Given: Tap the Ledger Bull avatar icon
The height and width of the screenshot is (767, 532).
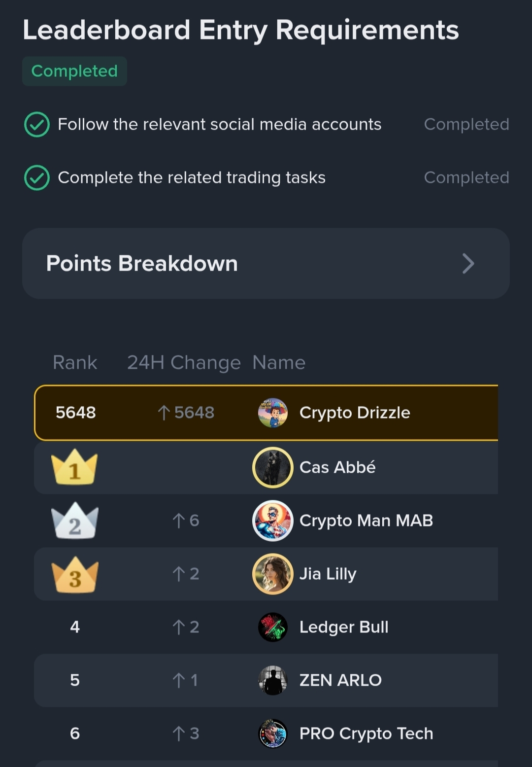Looking at the screenshot, I should coord(272,627).
